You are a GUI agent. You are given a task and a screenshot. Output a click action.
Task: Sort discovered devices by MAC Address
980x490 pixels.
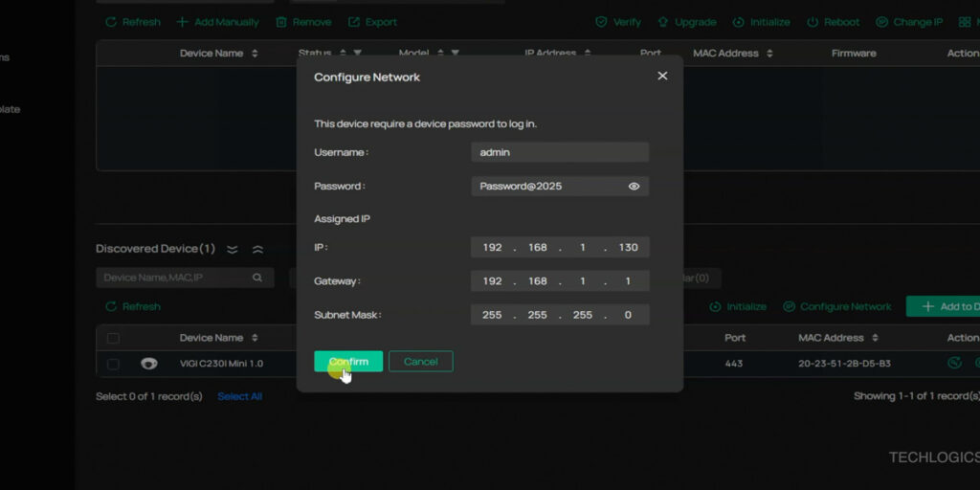872,338
